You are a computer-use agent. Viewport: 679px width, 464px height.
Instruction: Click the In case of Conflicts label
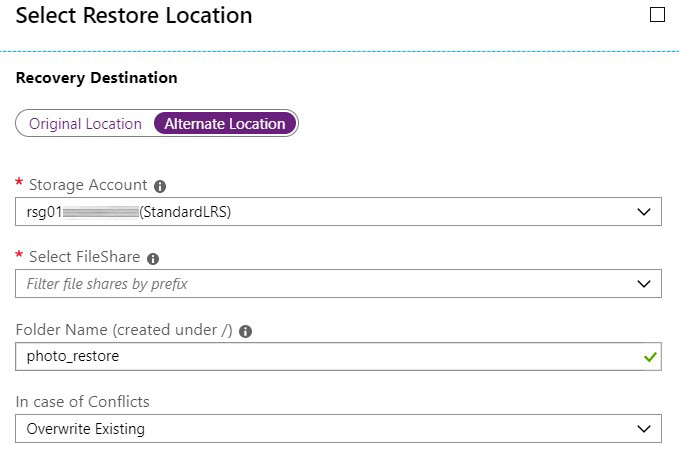click(x=82, y=402)
